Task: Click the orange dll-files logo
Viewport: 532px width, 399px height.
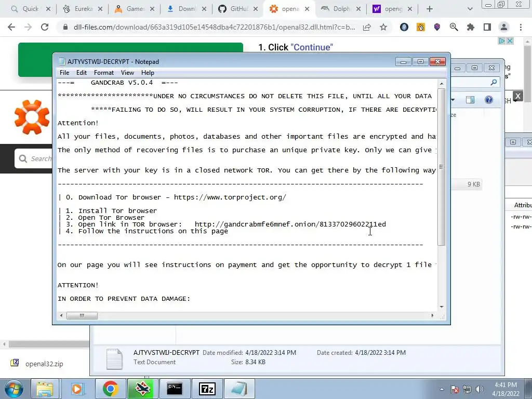Action: click(32, 117)
